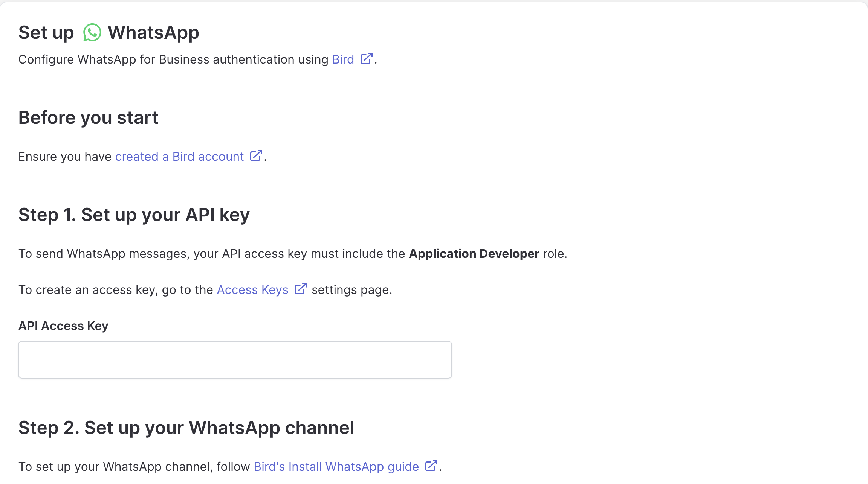Click the 'Set up WhatsApp' page title

[x=108, y=32]
